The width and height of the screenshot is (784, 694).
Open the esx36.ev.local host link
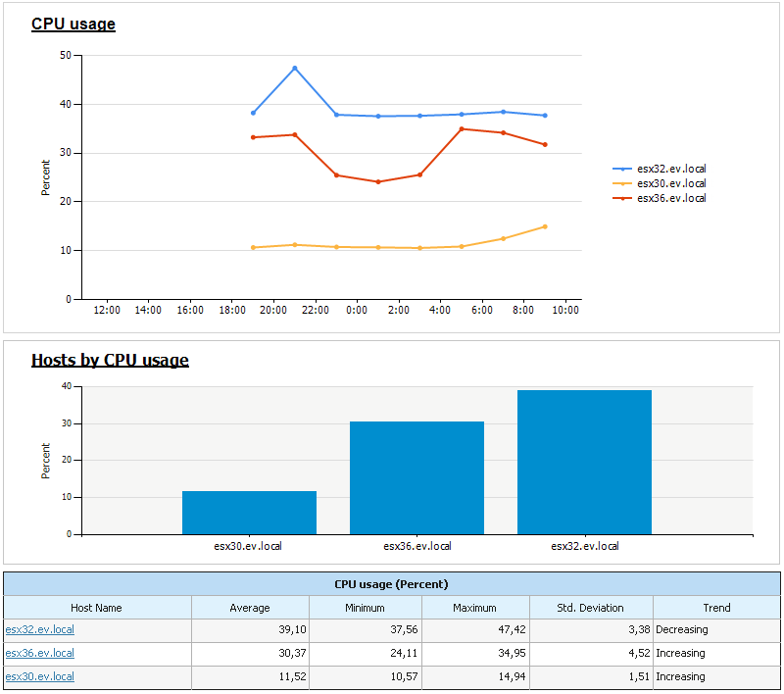pyautogui.click(x=39, y=653)
